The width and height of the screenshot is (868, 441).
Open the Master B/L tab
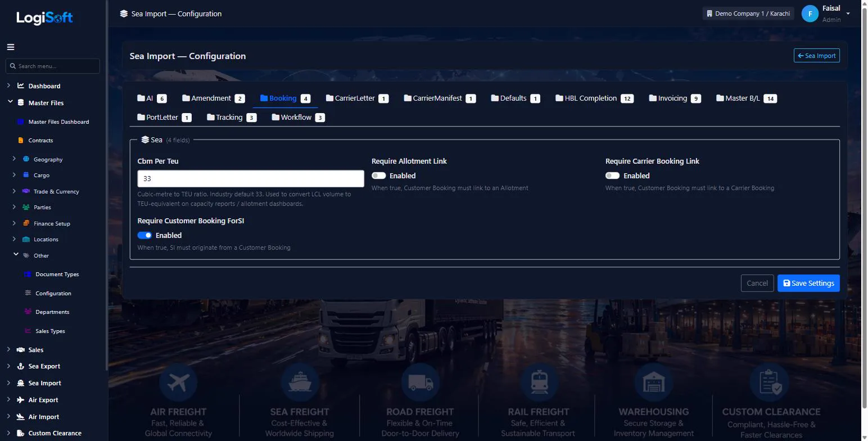point(746,98)
